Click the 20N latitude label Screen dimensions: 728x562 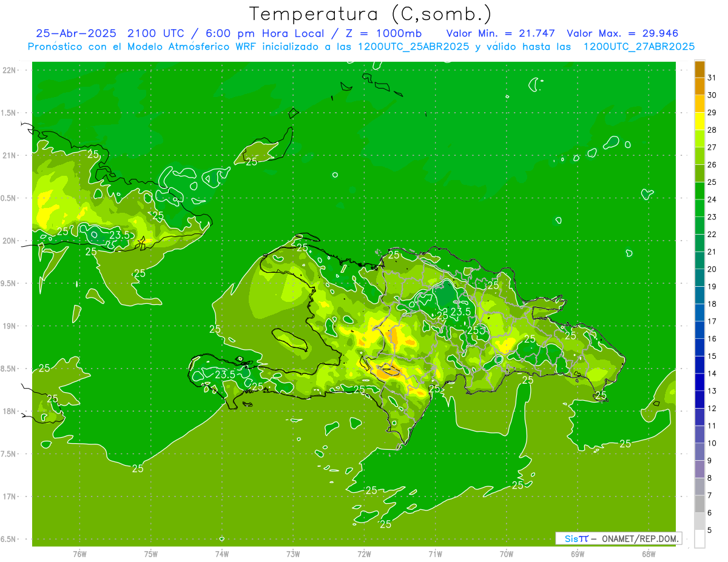tap(10, 241)
